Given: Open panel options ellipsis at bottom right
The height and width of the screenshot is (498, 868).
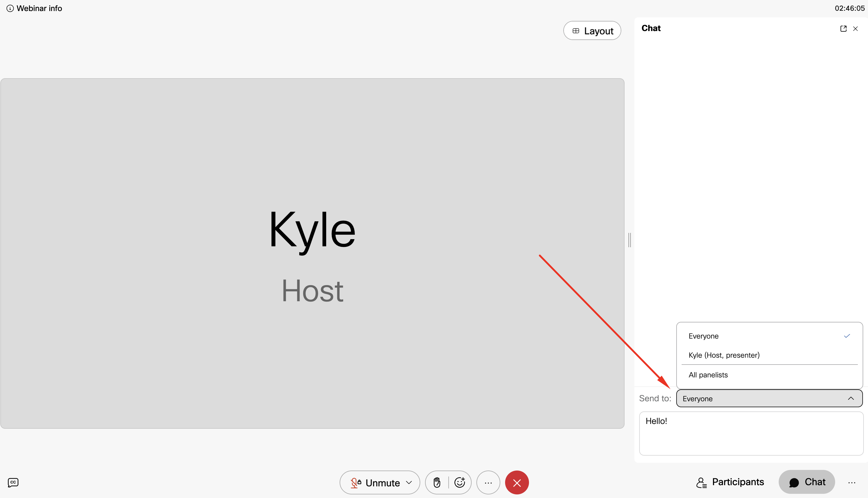Looking at the screenshot, I should click(852, 482).
